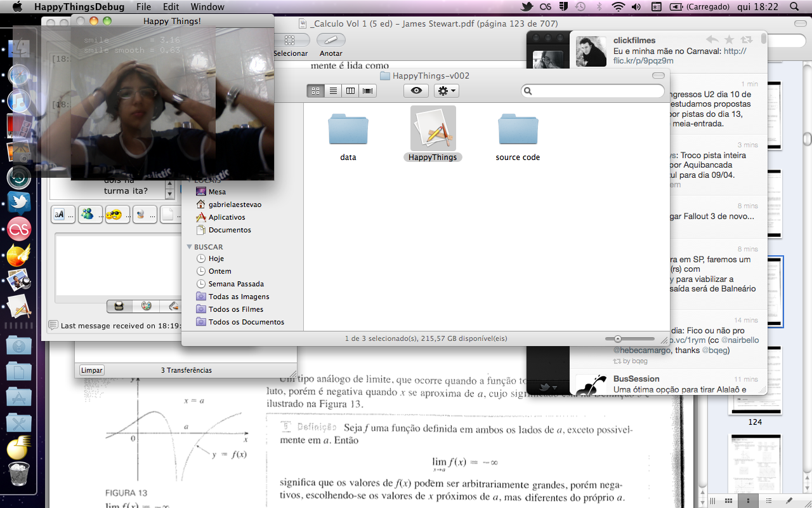Click the chat message text area
Image resolution: width=812 pixels, height=508 pixels.
pos(119,265)
